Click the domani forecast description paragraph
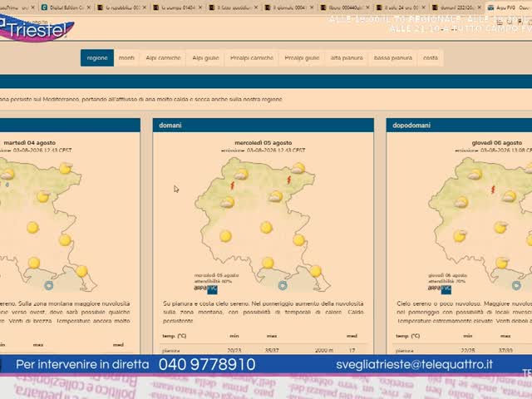Image resolution: width=532 pixels, height=399 pixels. (264, 313)
